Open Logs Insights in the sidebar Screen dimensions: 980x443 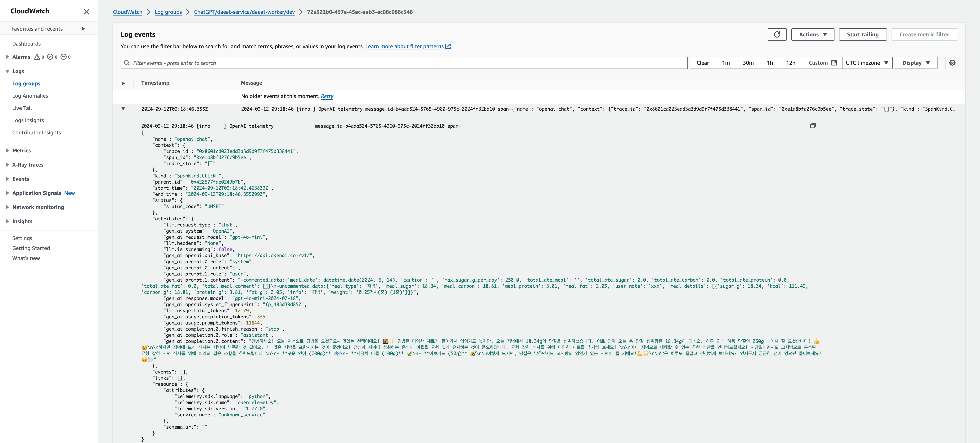(x=28, y=121)
